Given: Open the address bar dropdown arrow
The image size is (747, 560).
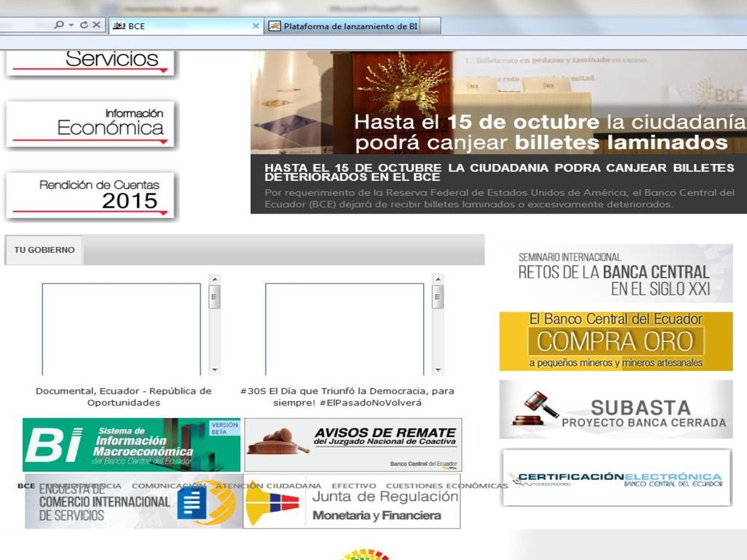Looking at the screenshot, I should [71, 26].
